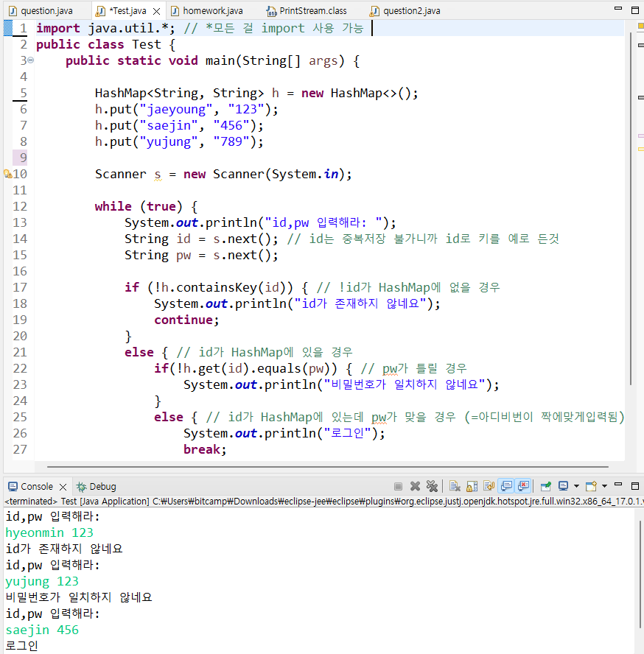
Task: Click 'Scanner' variable s on line 10
Action: coord(158,175)
